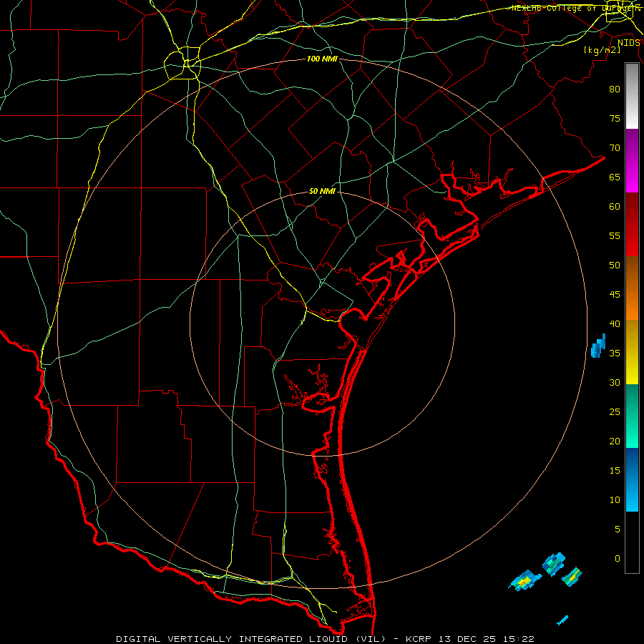Select the black band of the color scale

coord(632,542)
